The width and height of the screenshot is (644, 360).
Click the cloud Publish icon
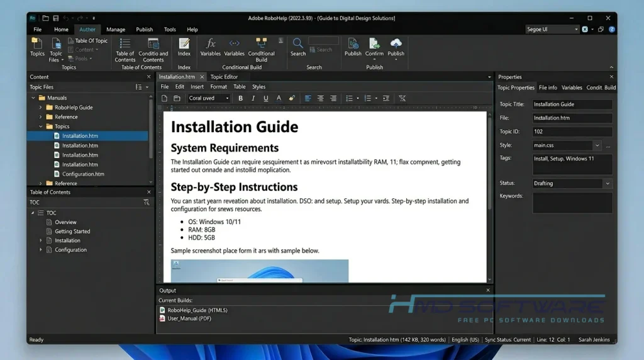(x=396, y=43)
